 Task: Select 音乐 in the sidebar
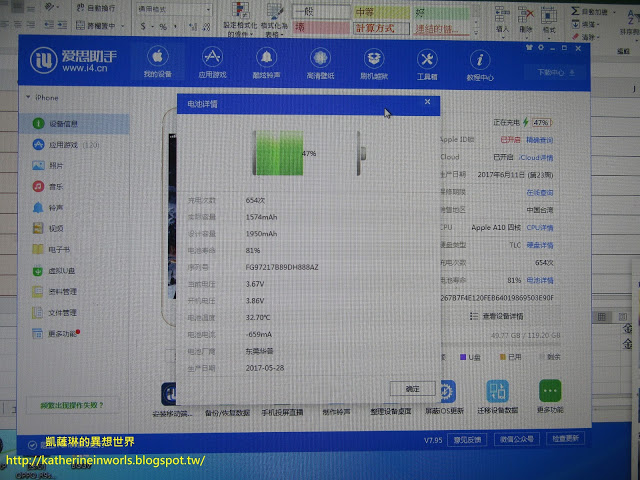(56, 186)
